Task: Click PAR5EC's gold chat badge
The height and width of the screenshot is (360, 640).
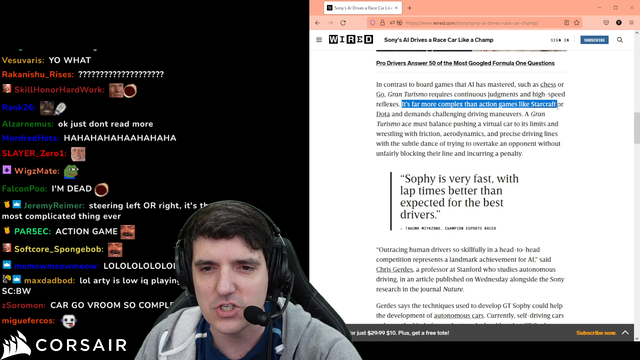Action: pyautogui.click(x=7, y=231)
